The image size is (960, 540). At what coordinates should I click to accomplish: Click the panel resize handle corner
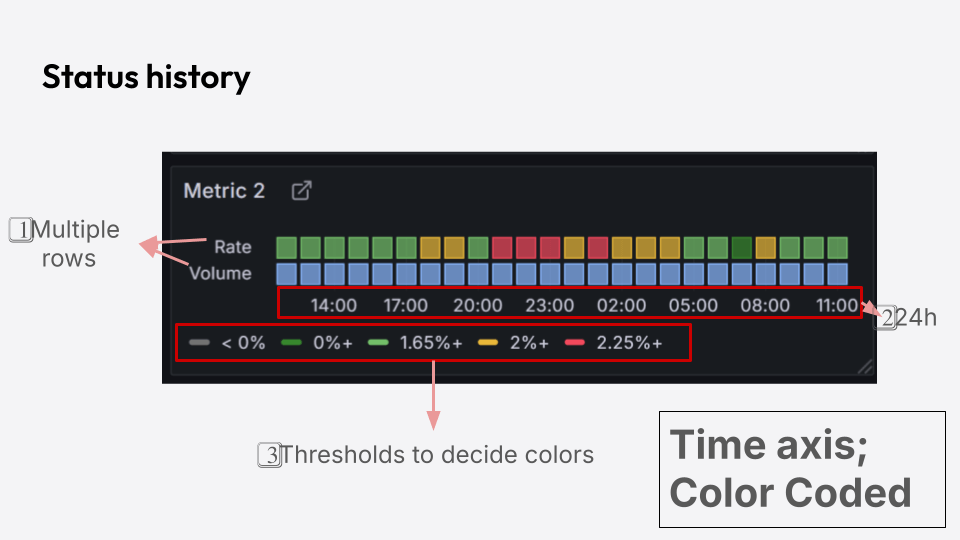[865, 368]
